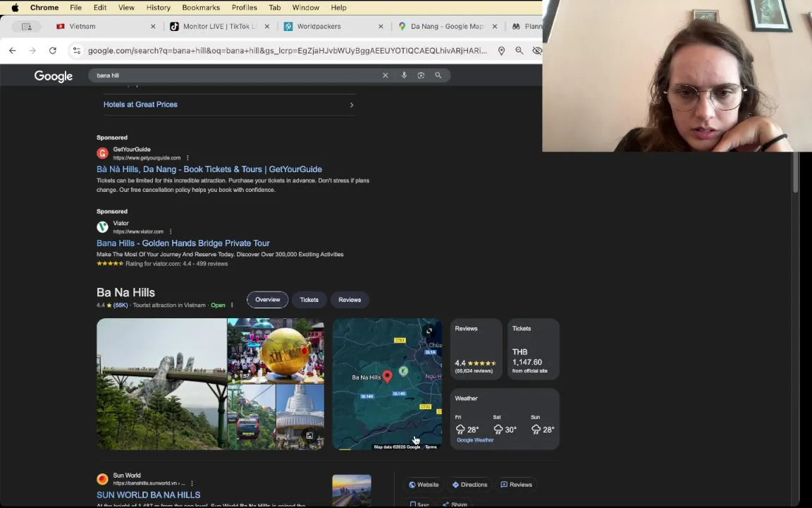Close the Worldpackers tab
The image size is (812, 508).
(381, 26)
